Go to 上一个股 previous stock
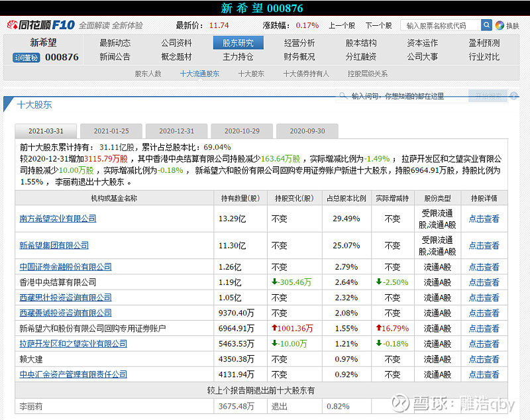Screen dimensions: 530x420 click(342, 26)
